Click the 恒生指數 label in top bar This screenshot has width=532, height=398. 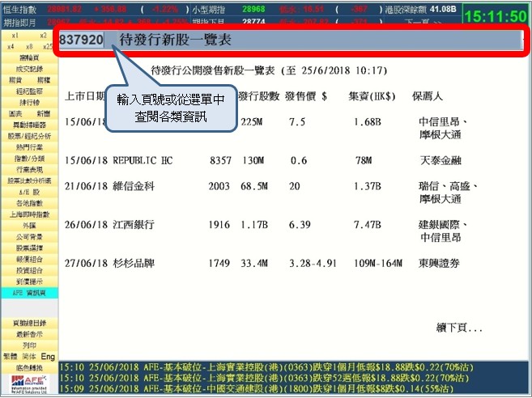pos(19,10)
